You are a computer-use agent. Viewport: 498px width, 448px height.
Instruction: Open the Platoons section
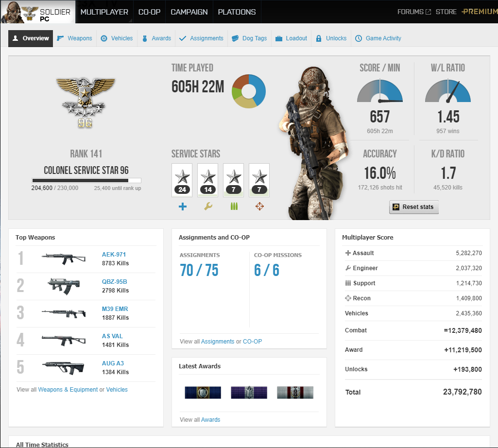237,12
